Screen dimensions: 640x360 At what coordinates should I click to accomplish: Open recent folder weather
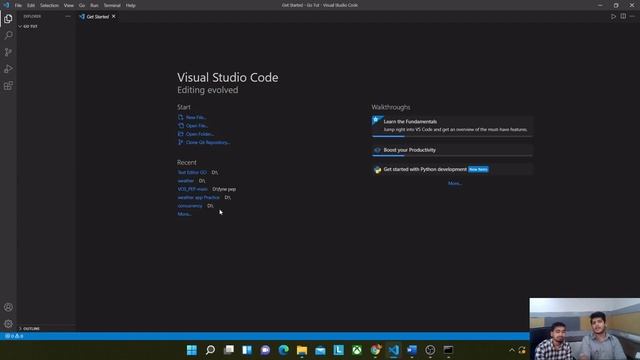click(186, 180)
